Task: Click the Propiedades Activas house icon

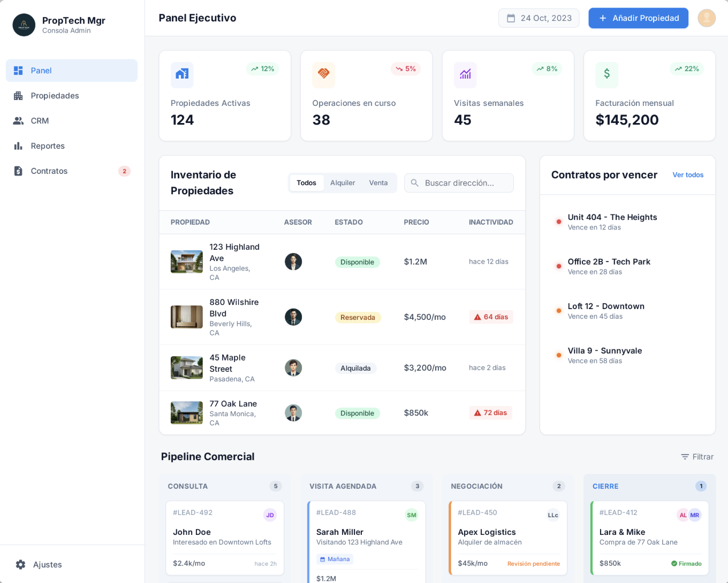Action: pos(182,74)
